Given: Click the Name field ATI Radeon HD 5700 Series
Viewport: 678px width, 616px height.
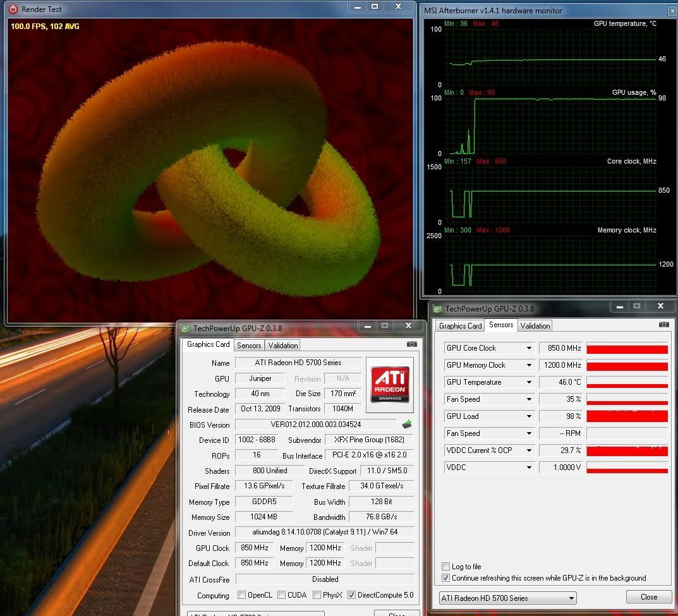Looking at the screenshot, I should click(x=298, y=363).
